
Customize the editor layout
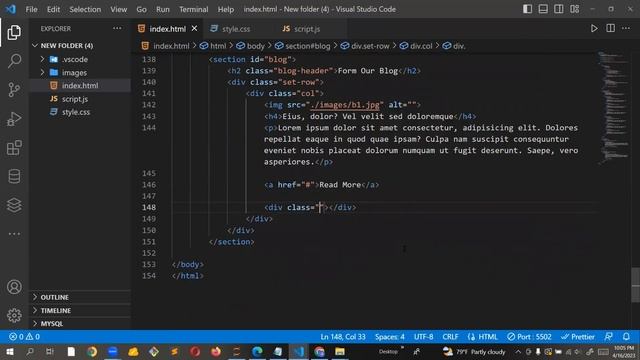click(x=574, y=9)
